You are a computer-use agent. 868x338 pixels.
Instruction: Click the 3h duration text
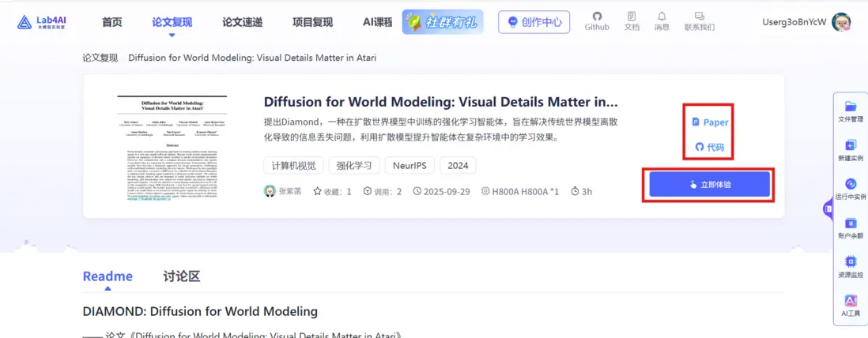[x=587, y=191]
